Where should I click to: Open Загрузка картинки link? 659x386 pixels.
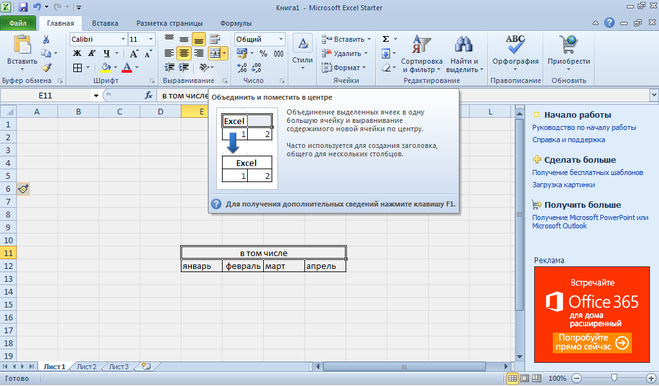[563, 185]
